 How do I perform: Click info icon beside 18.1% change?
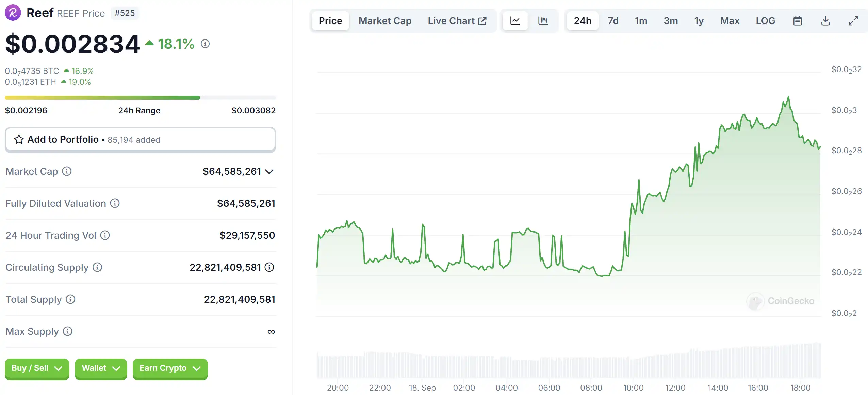[205, 44]
